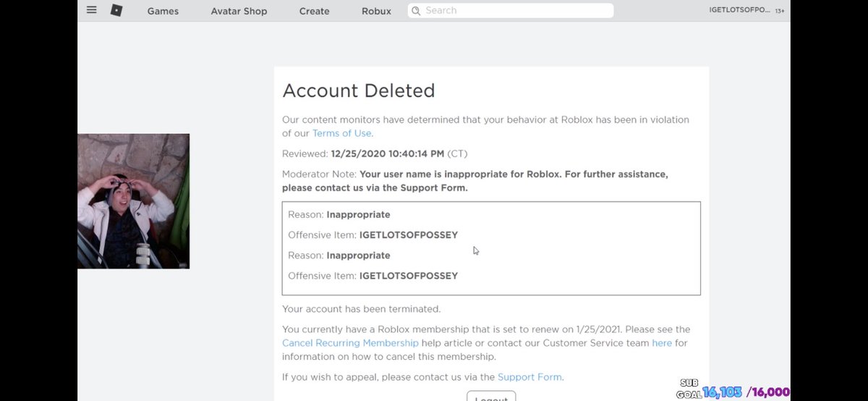Open the Cancel Recurring Membership article
Viewport: 868px width, 401px height.
pyautogui.click(x=350, y=342)
